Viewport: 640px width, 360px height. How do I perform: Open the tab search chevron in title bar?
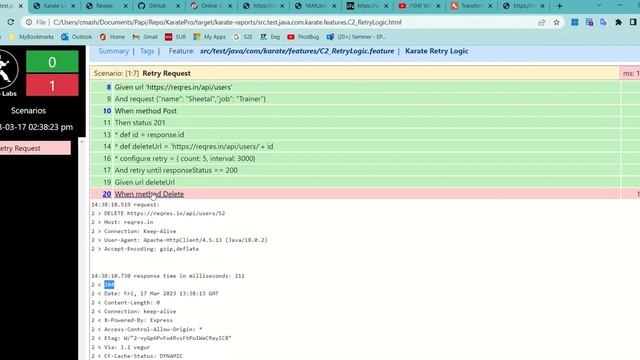pos(599,5)
